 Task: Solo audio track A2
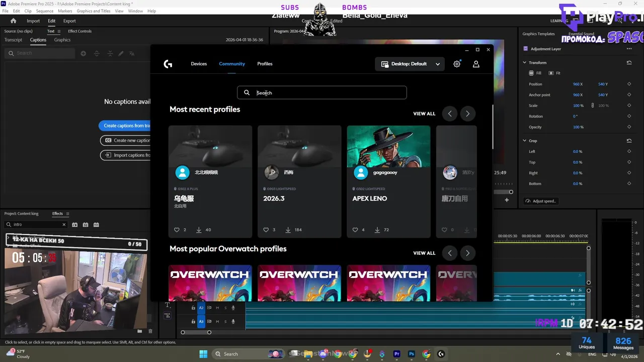coord(225,308)
